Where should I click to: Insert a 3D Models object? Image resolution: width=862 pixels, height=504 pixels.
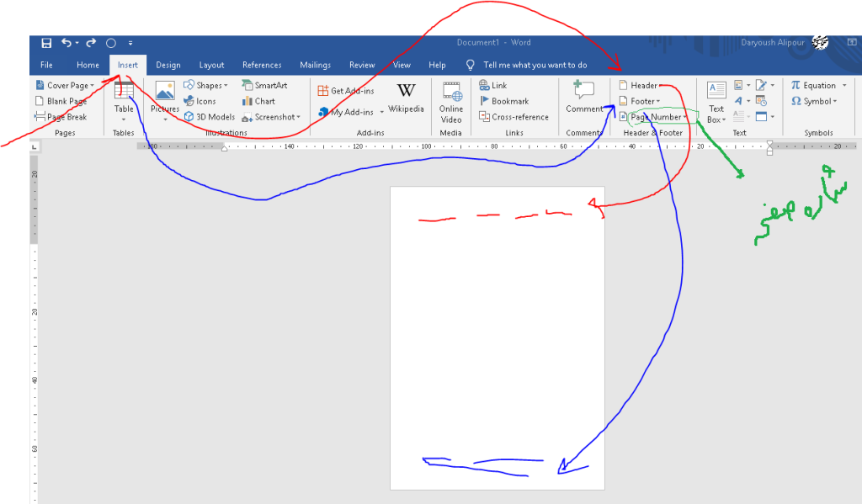coord(209,117)
